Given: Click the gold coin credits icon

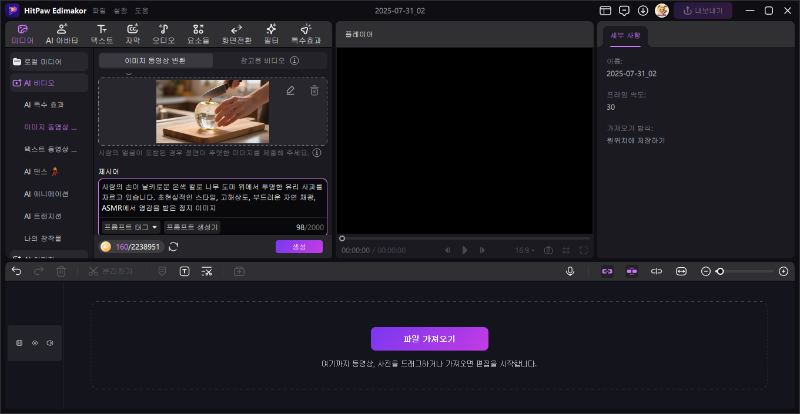Looking at the screenshot, I should tap(106, 247).
